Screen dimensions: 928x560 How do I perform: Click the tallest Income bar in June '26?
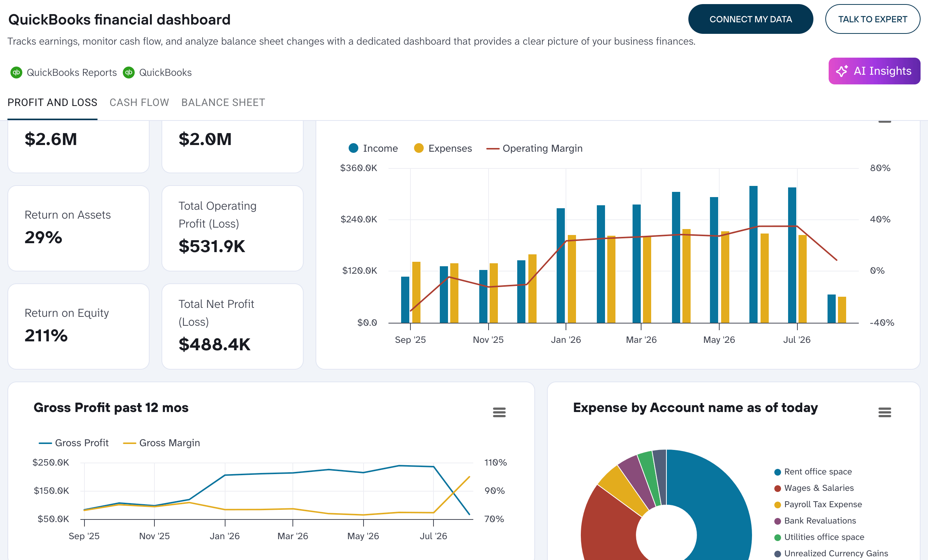click(753, 254)
